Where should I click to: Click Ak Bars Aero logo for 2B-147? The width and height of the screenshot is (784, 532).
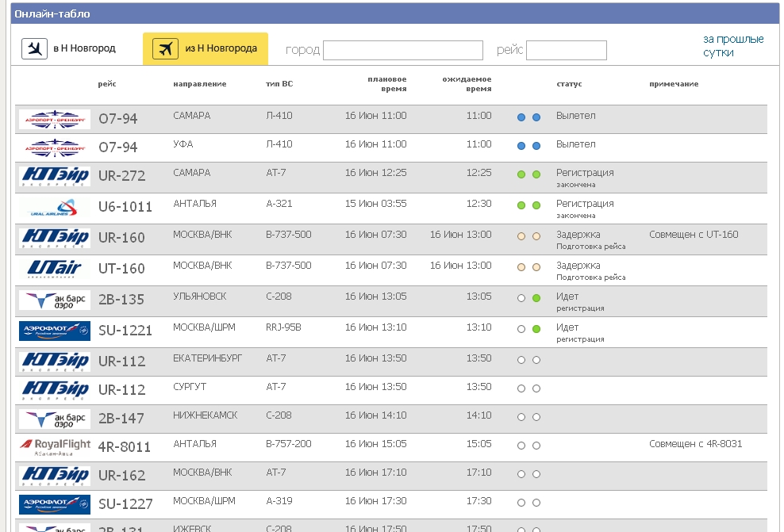coord(55,419)
